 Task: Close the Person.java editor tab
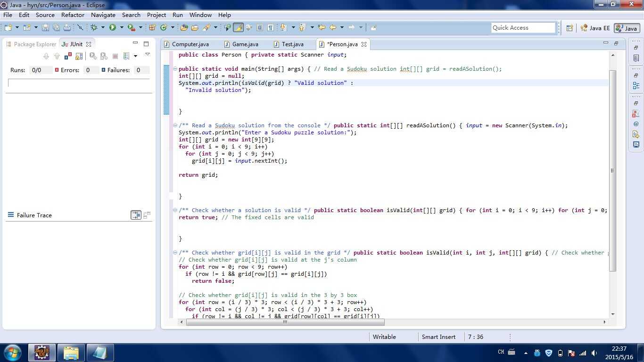point(364,44)
